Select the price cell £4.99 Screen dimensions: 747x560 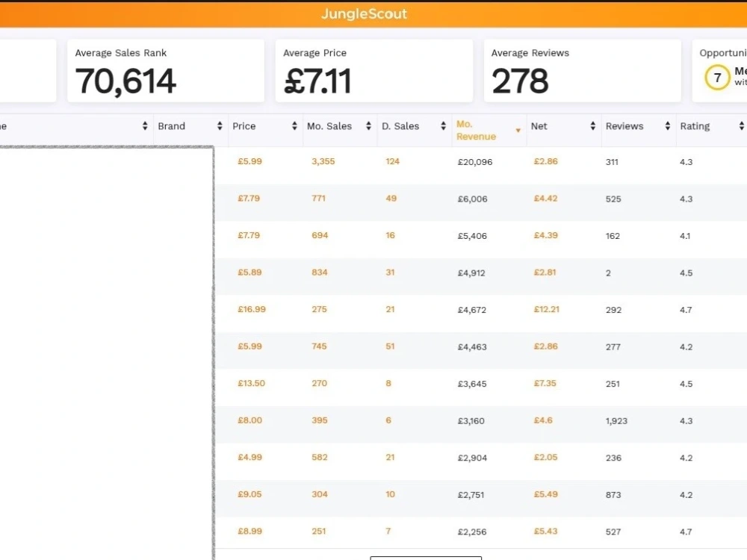[x=249, y=457]
